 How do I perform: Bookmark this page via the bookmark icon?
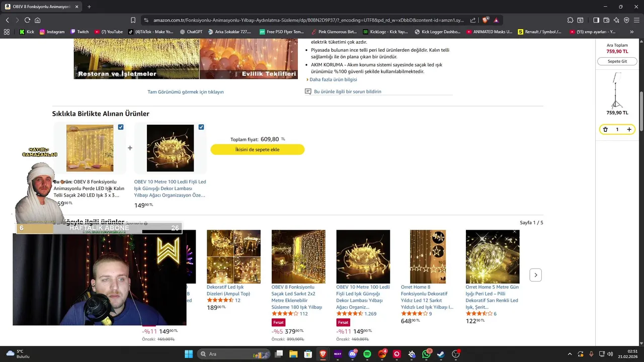tap(133, 20)
